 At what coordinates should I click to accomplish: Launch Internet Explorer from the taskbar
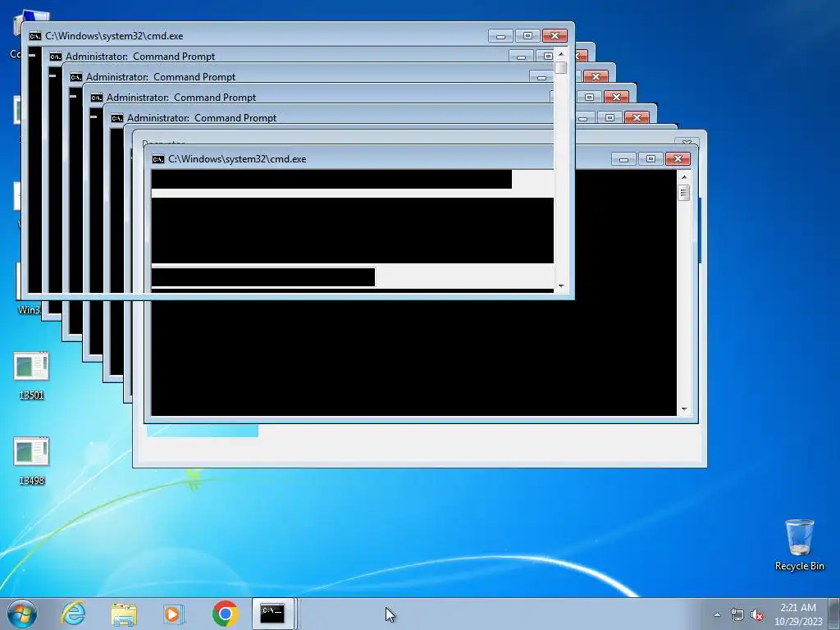[x=73, y=614]
